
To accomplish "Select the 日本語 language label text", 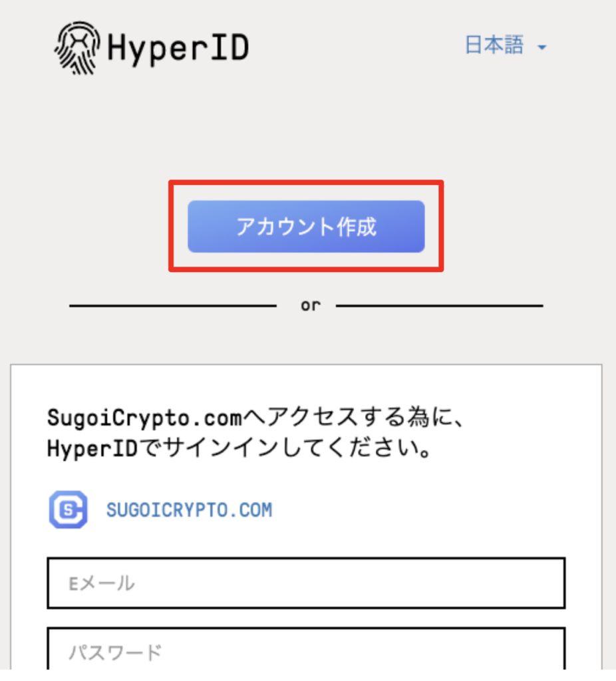I will tap(494, 45).
